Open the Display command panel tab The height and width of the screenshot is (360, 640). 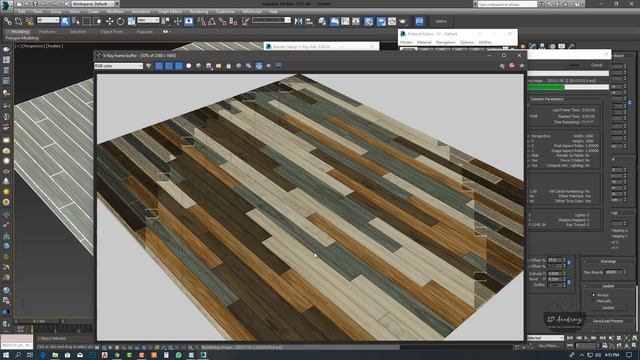562,47
